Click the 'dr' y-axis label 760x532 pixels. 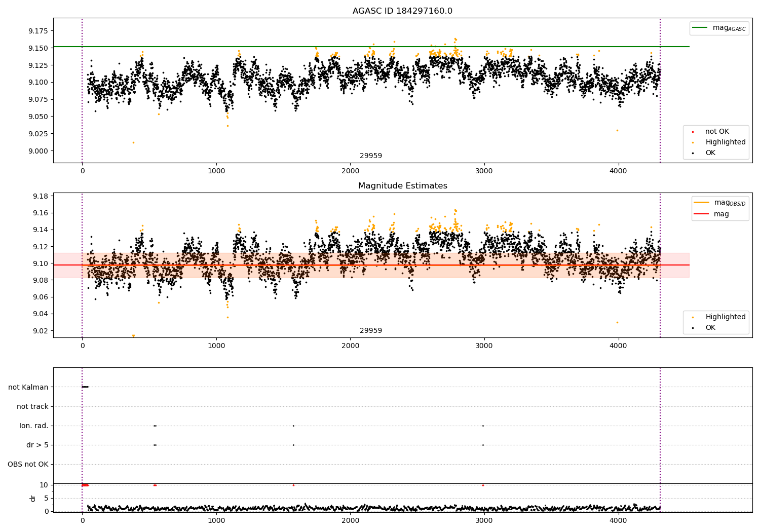(33, 498)
